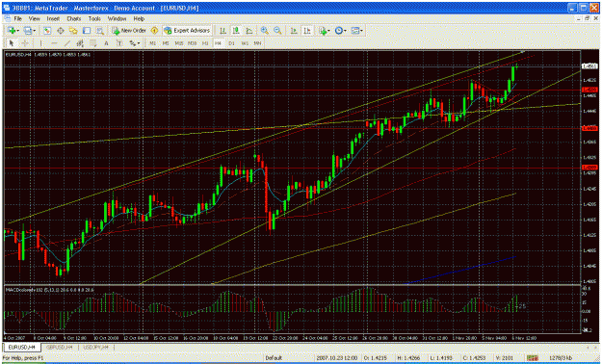This screenshot has height=364, width=602.
Task: Switch chart to bar chart type
Action: coord(222,31)
